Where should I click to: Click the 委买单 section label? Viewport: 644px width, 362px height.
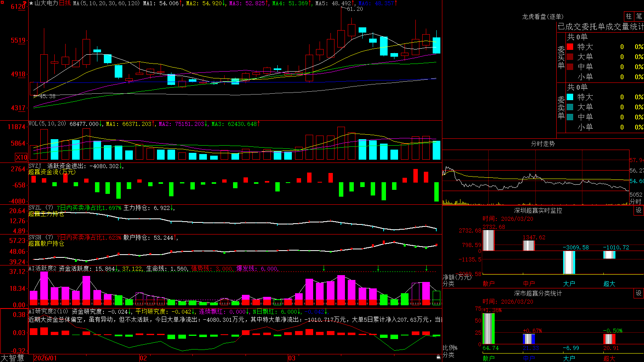point(561,57)
